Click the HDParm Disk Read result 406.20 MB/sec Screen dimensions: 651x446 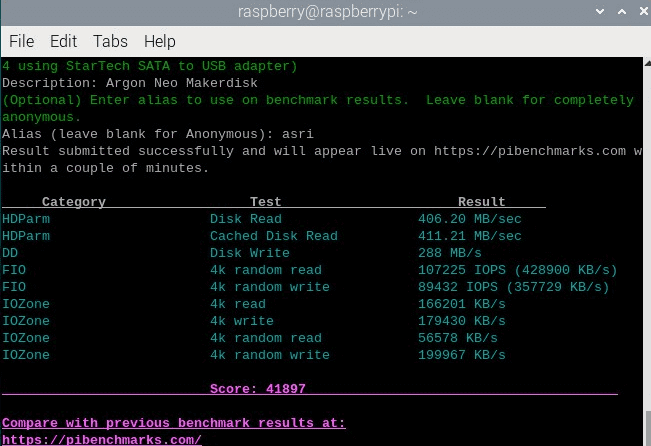point(469,219)
